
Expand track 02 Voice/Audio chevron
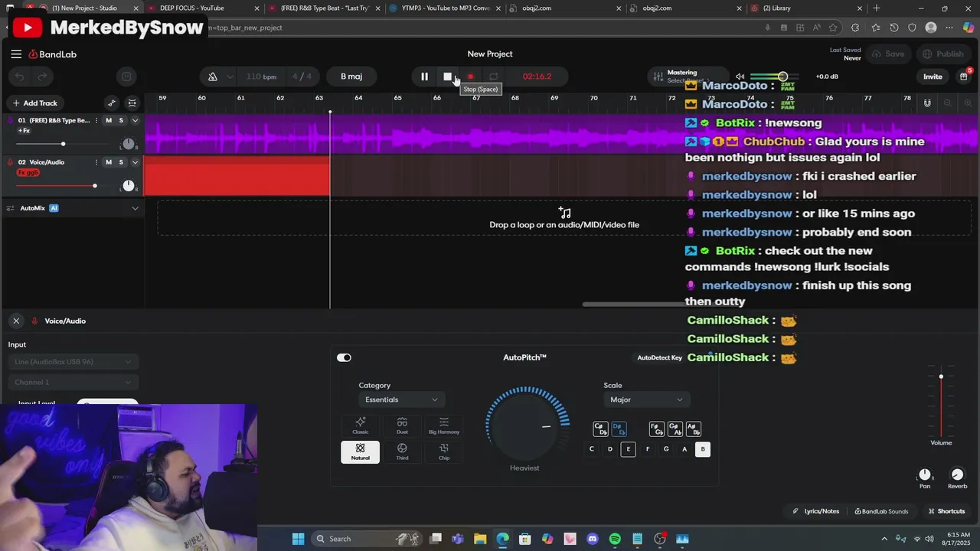point(135,162)
